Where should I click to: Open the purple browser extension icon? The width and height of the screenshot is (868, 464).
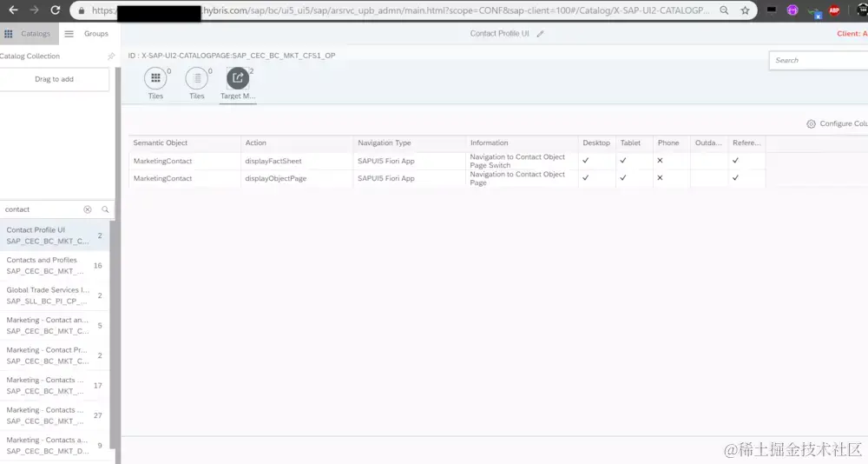tap(792, 10)
